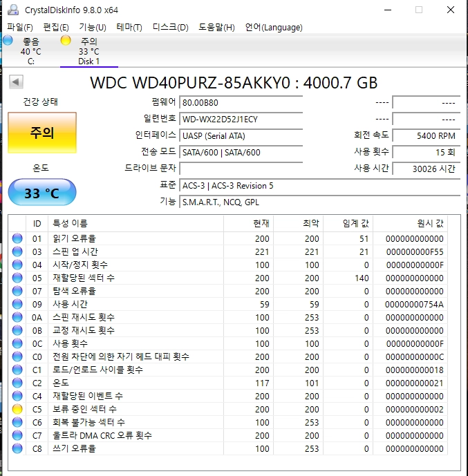The height and width of the screenshot is (476, 468).
Task: Click the rotation speed value 5400 RPM
Action: (x=427, y=135)
